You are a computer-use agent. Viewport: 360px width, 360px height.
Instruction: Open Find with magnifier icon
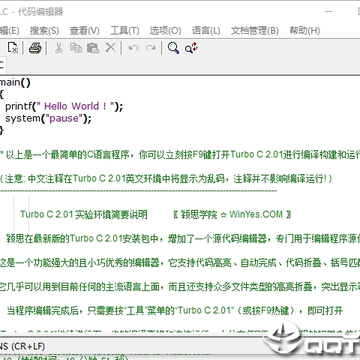173,48
